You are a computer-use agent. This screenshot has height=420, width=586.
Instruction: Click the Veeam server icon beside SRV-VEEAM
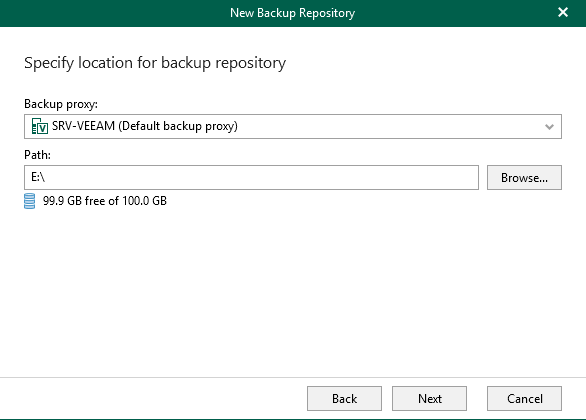pos(40,126)
